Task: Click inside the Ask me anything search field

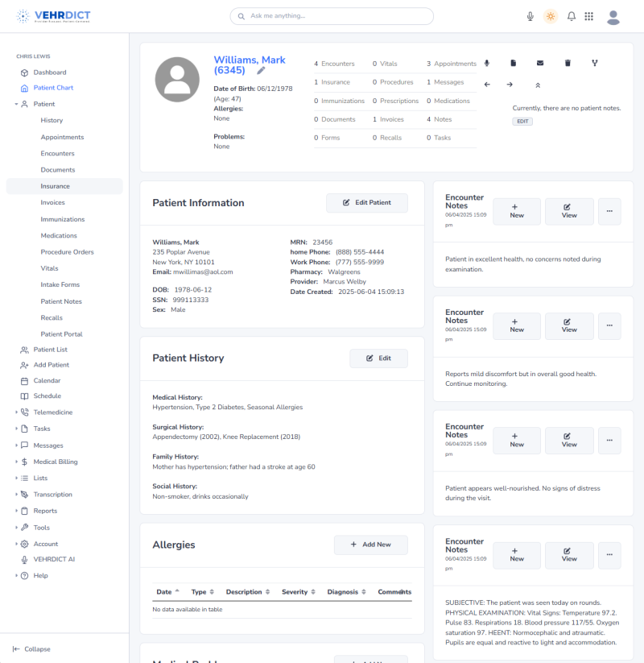Action: [x=332, y=15]
